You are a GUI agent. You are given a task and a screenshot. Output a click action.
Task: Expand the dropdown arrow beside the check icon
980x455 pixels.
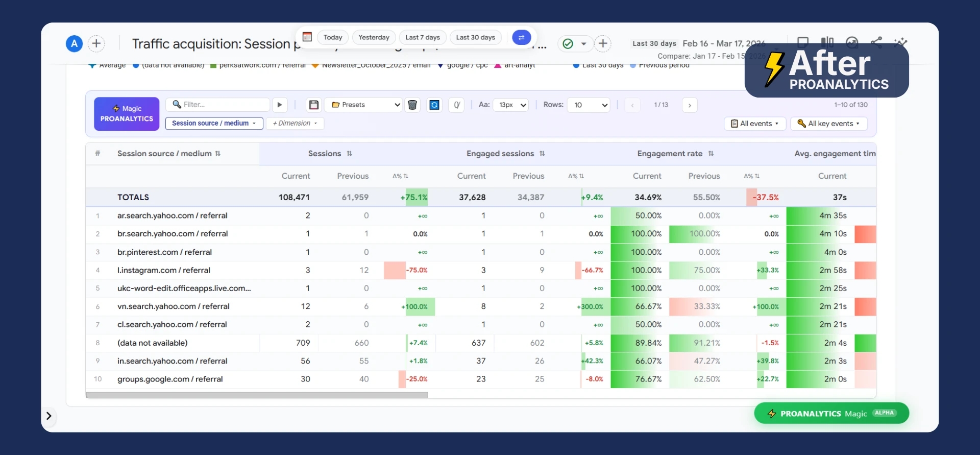click(x=583, y=44)
